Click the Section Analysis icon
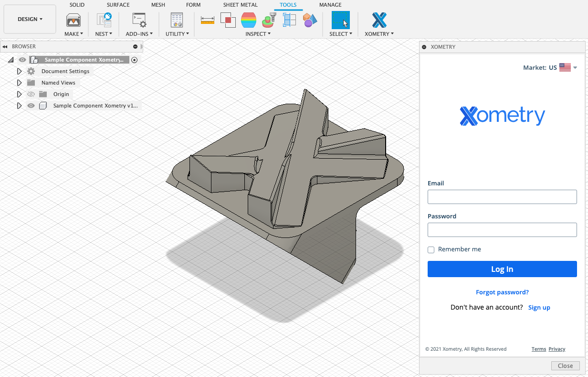The image size is (588, 377). [x=289, y=20]
